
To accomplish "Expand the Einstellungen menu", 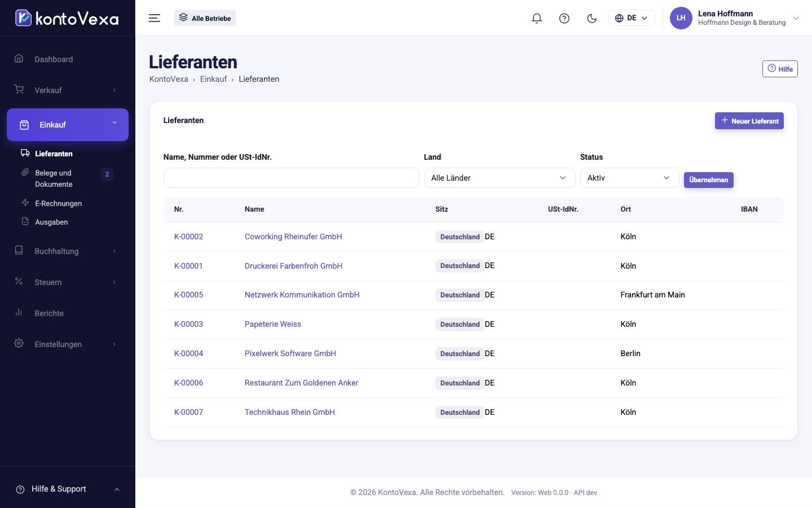I will 68,344.
